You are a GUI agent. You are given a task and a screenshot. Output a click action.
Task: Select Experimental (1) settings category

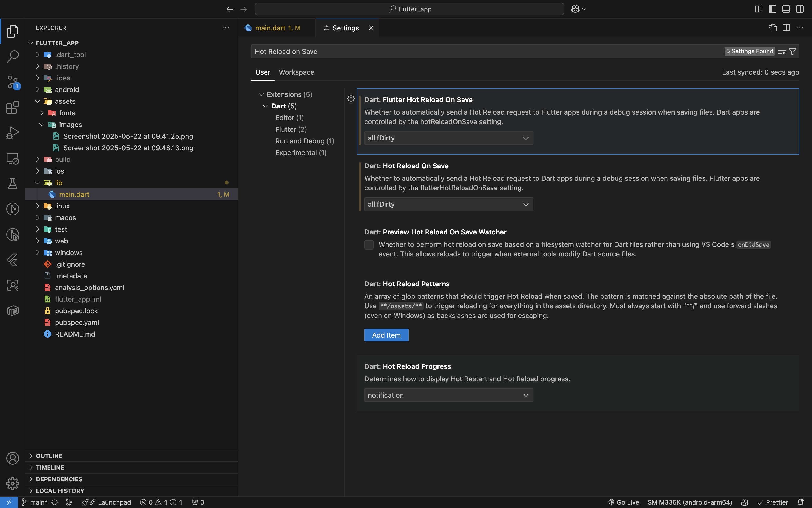point(301,153)
